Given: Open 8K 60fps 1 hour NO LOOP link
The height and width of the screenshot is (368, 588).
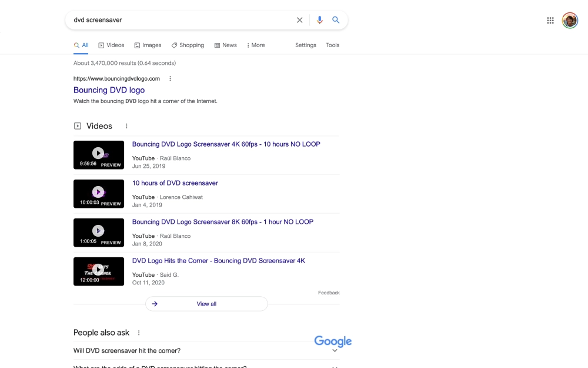Looking at the screenshot, I should click(223, 222).
